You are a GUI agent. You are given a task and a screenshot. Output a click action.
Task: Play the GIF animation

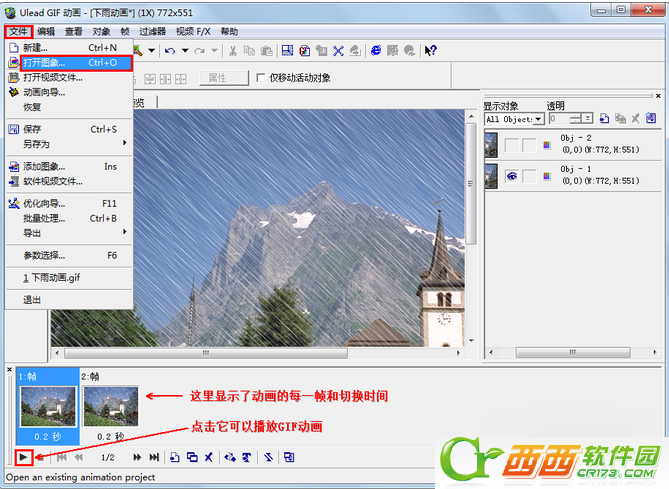pyautogui.click(x=23, y=457)
